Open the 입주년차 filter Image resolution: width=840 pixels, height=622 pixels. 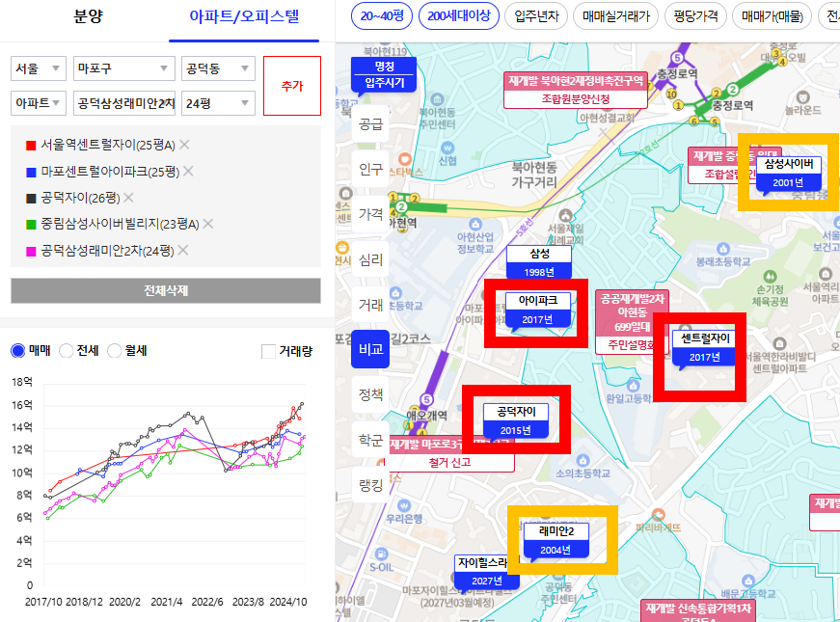click(x=536, y=16)
